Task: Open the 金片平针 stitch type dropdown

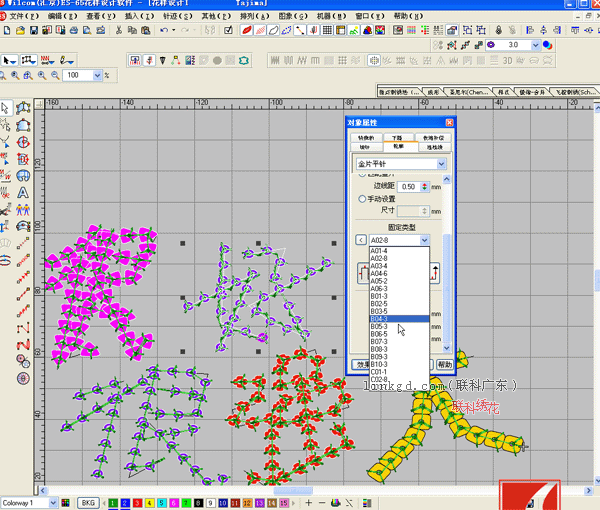Action: 443,162
